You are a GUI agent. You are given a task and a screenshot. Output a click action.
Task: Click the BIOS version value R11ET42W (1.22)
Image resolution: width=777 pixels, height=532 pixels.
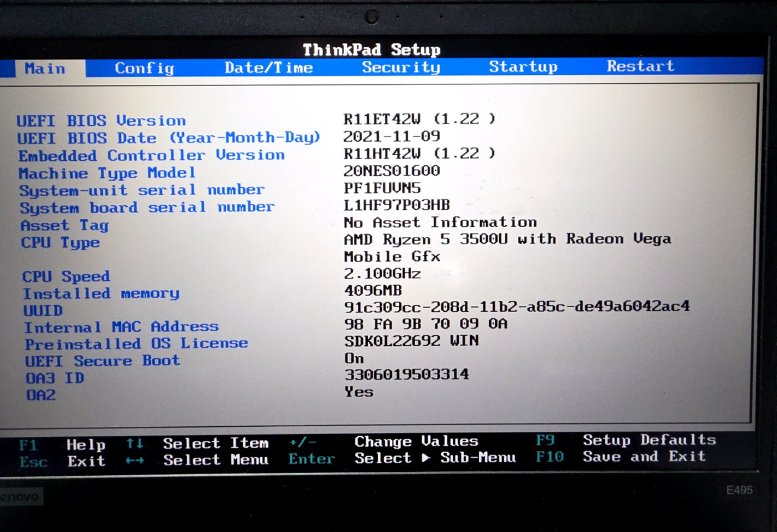[x=420, y=119]
